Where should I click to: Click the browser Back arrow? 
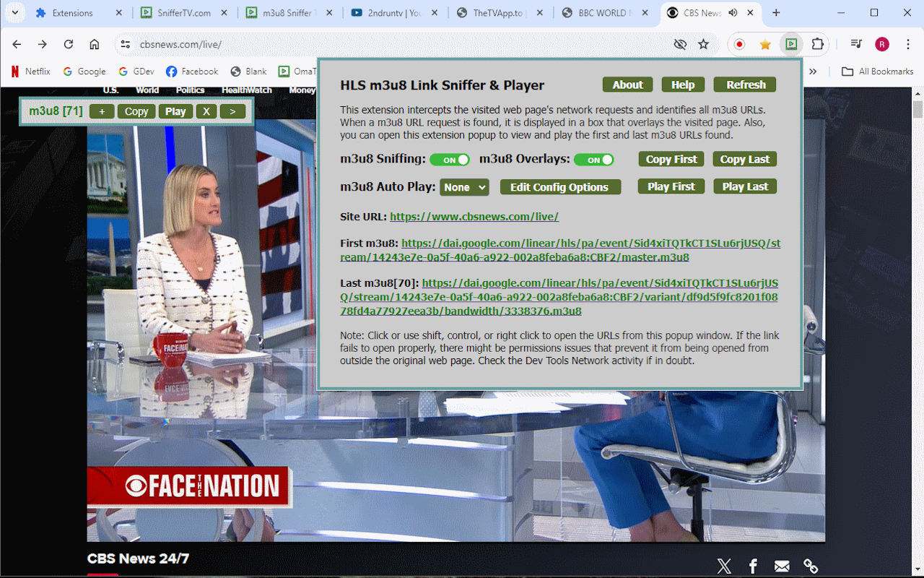[x=17, y=44]
